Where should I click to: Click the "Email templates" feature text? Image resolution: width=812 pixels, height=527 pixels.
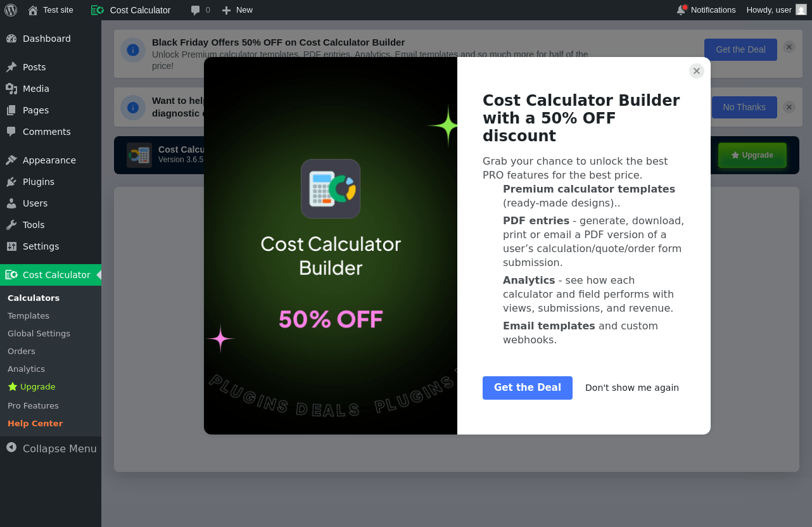pyautogui.click(x=549, y=326)
